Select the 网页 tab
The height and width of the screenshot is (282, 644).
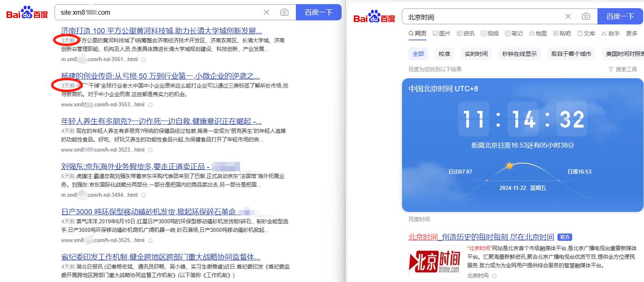(417, 33)
